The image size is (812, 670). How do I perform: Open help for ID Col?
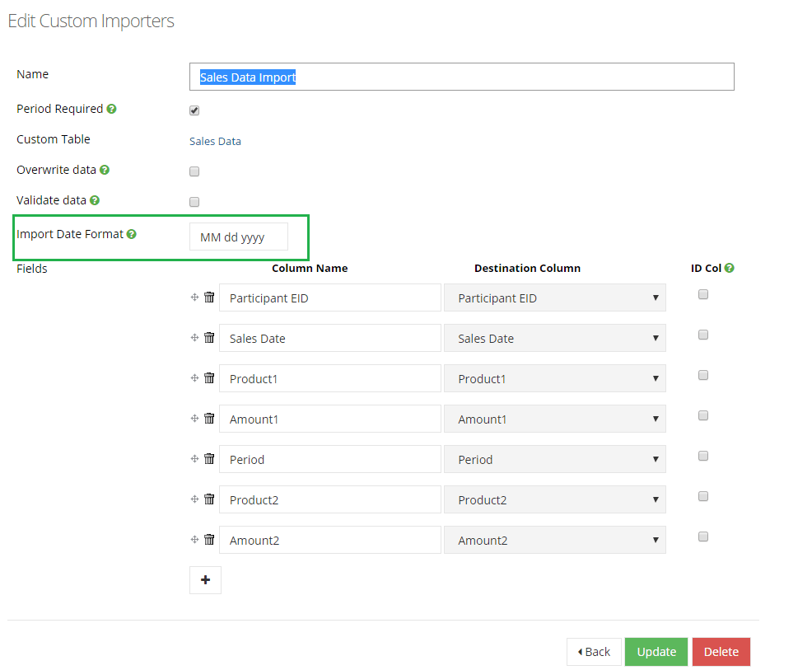[730, 268]
